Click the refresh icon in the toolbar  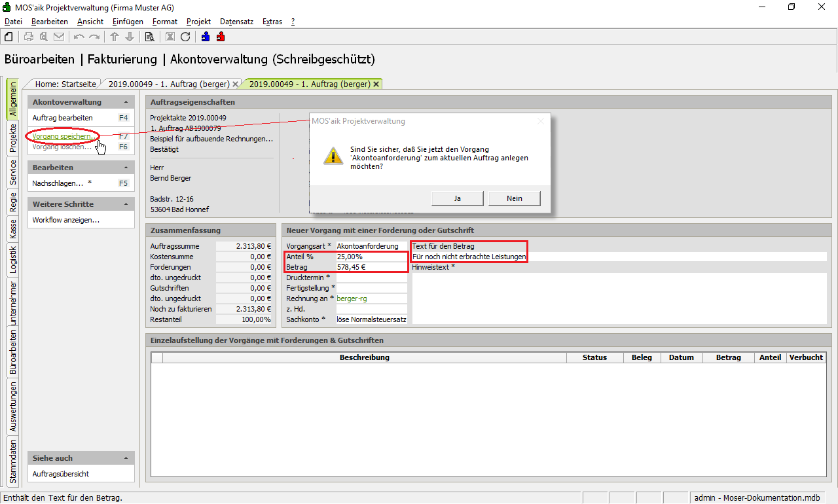click(x=185, y=37)
